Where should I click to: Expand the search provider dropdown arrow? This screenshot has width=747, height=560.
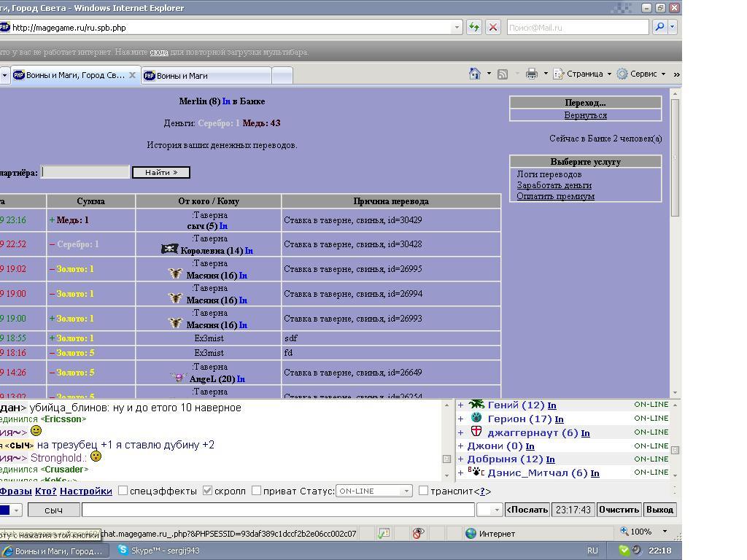pyautogui.click(x=672, y=27)
